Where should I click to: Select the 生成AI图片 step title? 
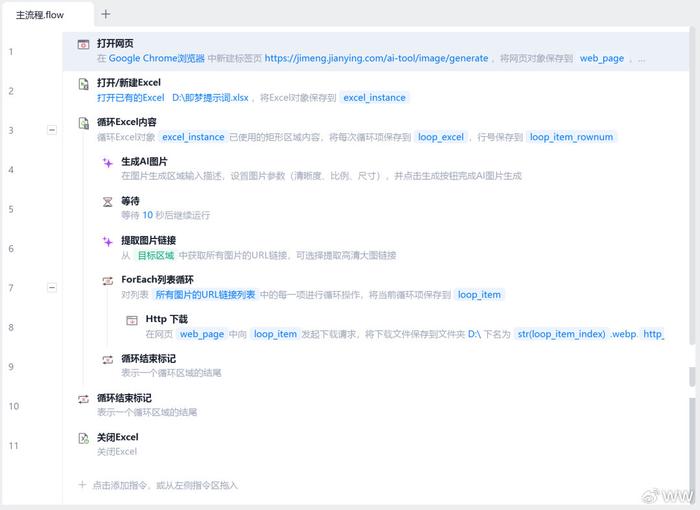pos(144,161)
